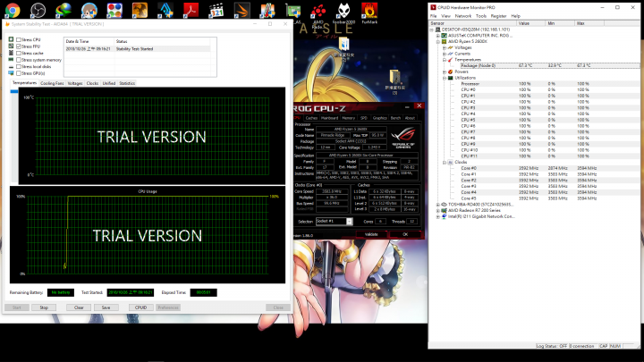Open the Socket #1 selection dropdown in CPU-Z
644x362 pixels.
click(x=349, y=222)
